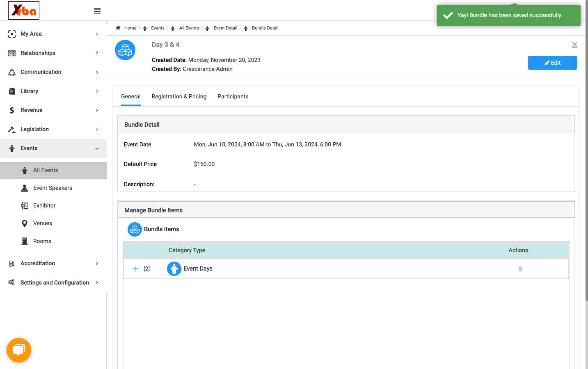588x369 pixels.
Task: Click the Revenue dollar icon
Action: coord(12,110)
